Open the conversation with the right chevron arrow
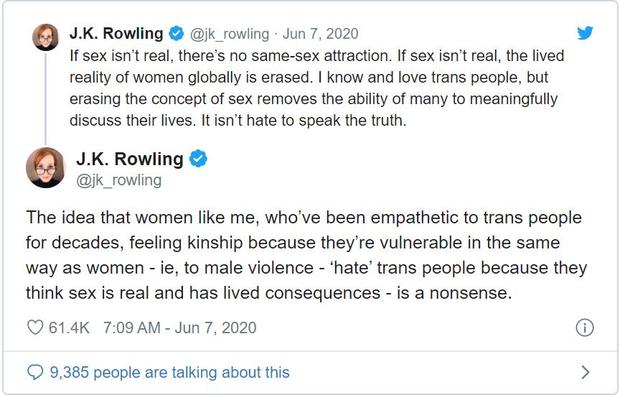 click(x=586, y=372)
